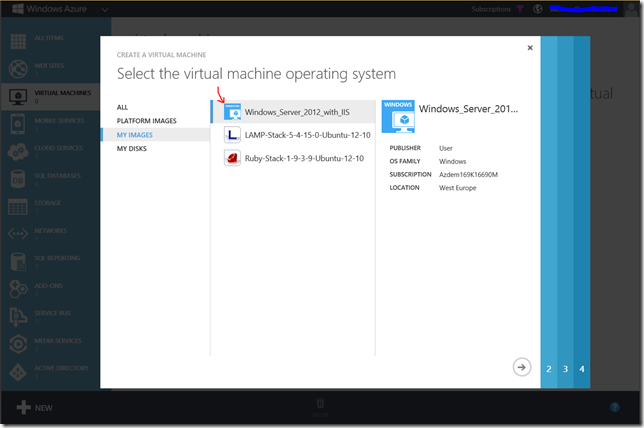Viewport: 644px width, 428px height.
Task: Open Service Bus icon in sidebar
Action: tap(18, 317)
